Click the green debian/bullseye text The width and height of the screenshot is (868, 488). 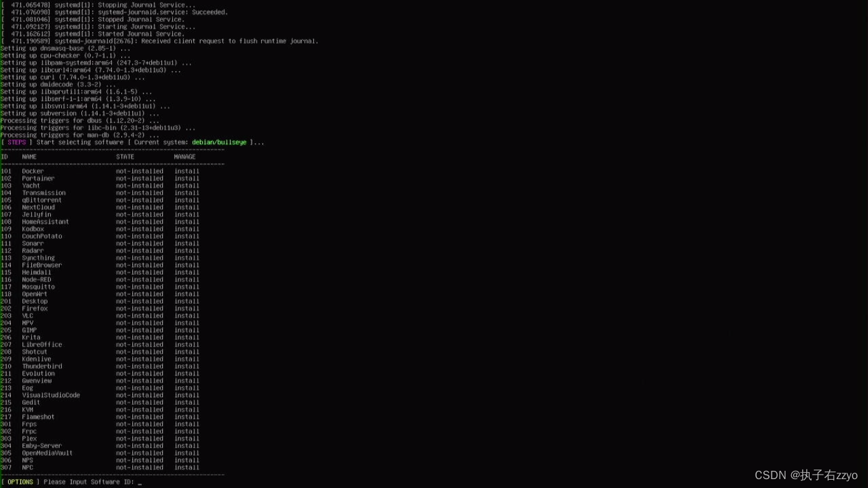click(x=219, y=142)
